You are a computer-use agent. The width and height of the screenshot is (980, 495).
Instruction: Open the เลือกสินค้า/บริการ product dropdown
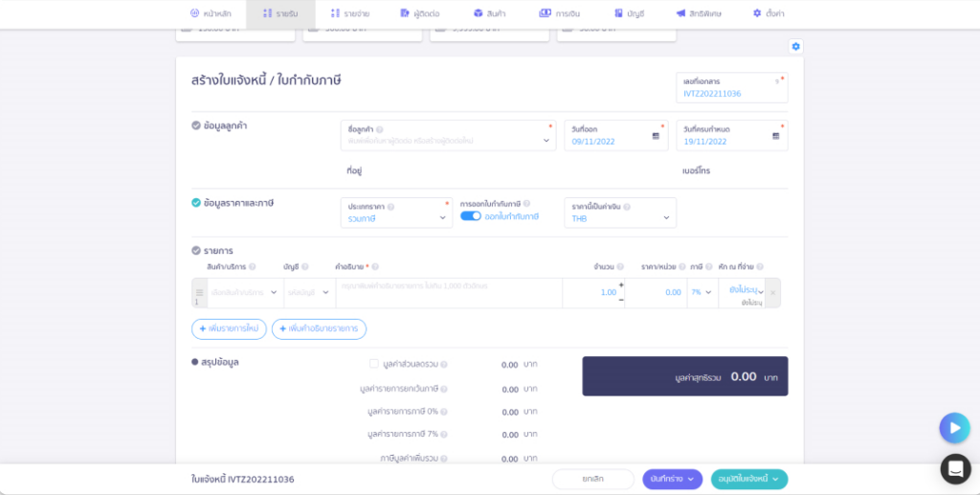[x=245, y=293]
